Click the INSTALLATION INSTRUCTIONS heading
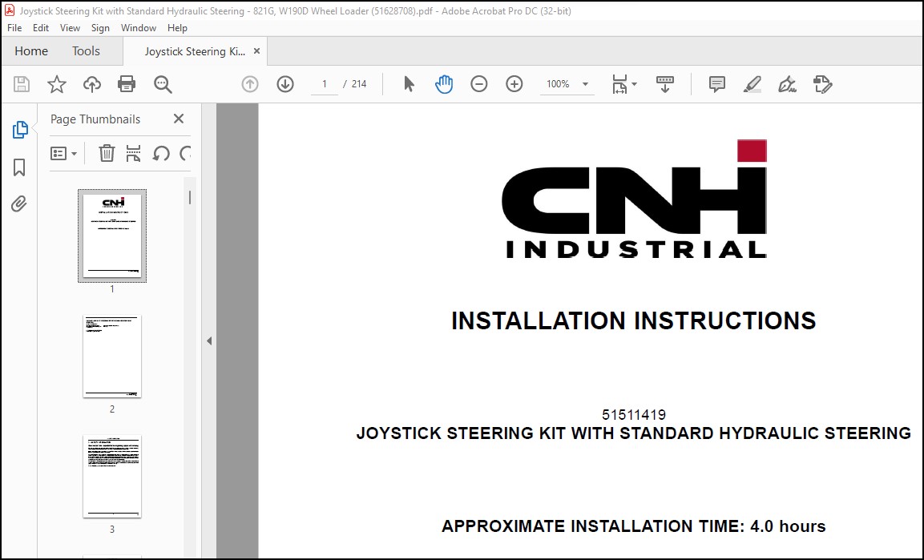 pyautogui.click(x=633, y=321)
